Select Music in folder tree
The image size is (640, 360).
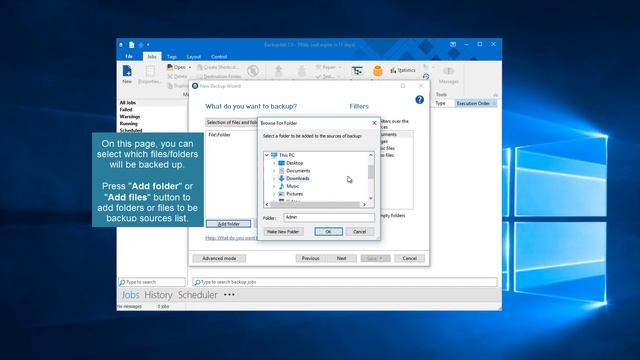click(x=293, y=186)
